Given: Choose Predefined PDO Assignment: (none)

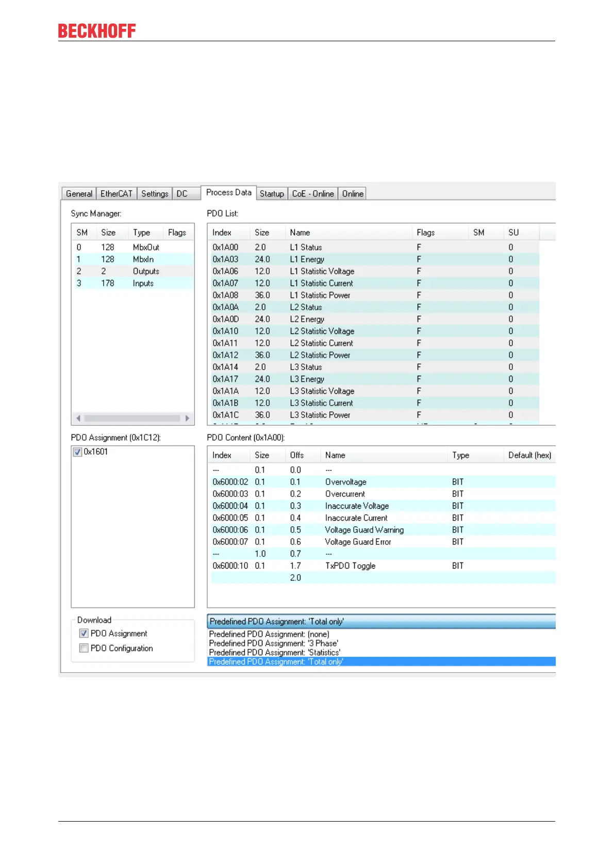Looking at the screenshot, I should [381, 635].
